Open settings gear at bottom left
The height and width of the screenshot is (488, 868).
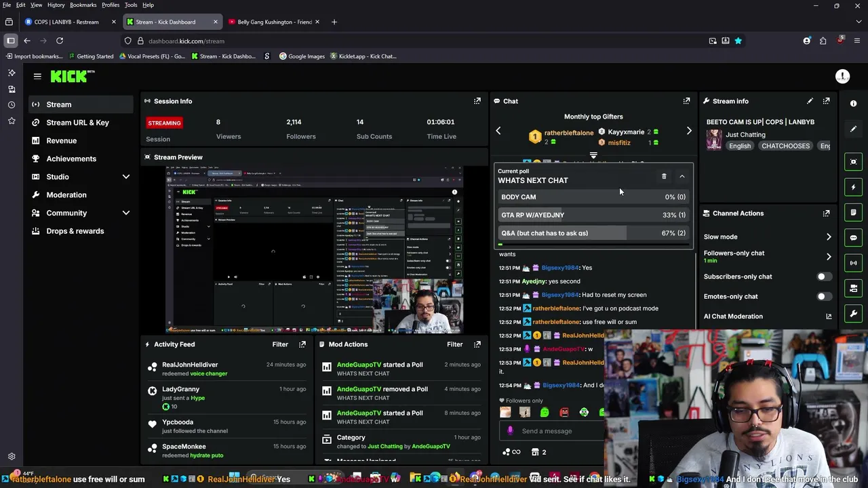point(12,457)
